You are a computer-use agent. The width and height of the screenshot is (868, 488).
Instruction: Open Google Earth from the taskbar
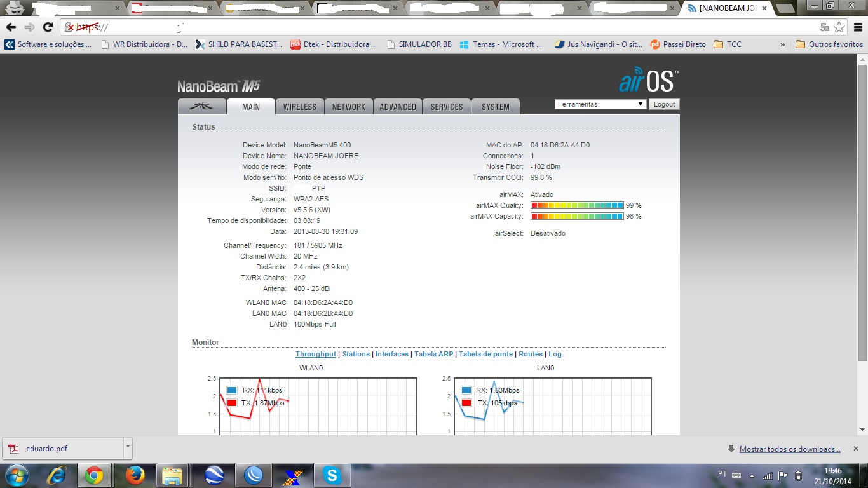click(x=214, y=475)
